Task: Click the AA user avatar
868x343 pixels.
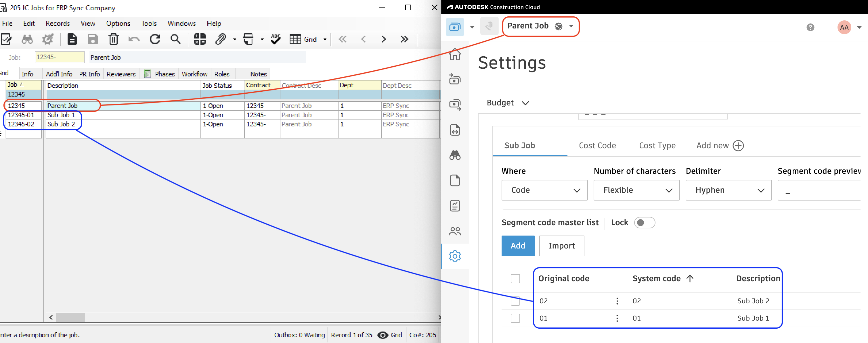Action: [844, 27]
